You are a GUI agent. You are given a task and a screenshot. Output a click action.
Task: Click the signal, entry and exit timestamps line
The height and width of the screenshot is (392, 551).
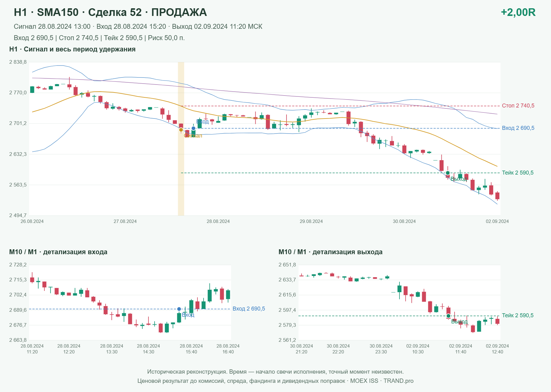pos(138,27)
